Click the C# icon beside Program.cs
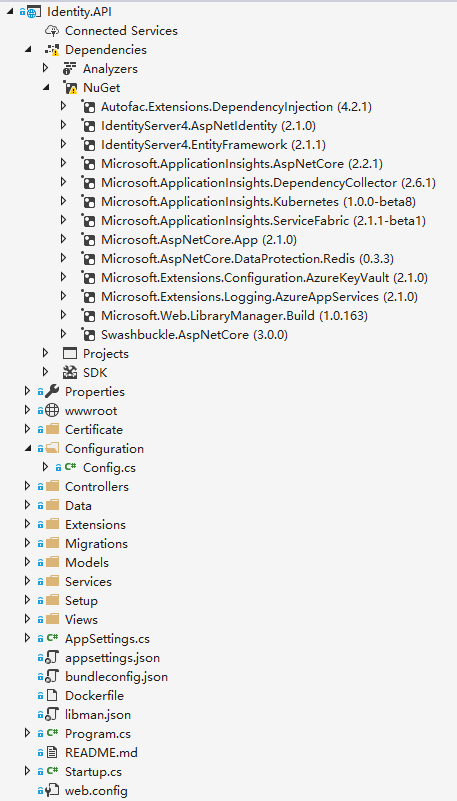Image resolution: width=457 pixels, height=801 pixels. (52, 733)
